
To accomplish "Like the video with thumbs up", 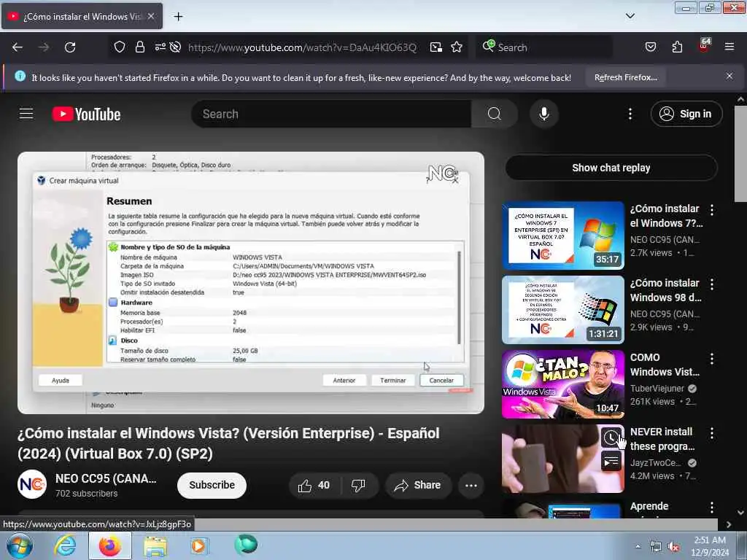I will 314,485.
